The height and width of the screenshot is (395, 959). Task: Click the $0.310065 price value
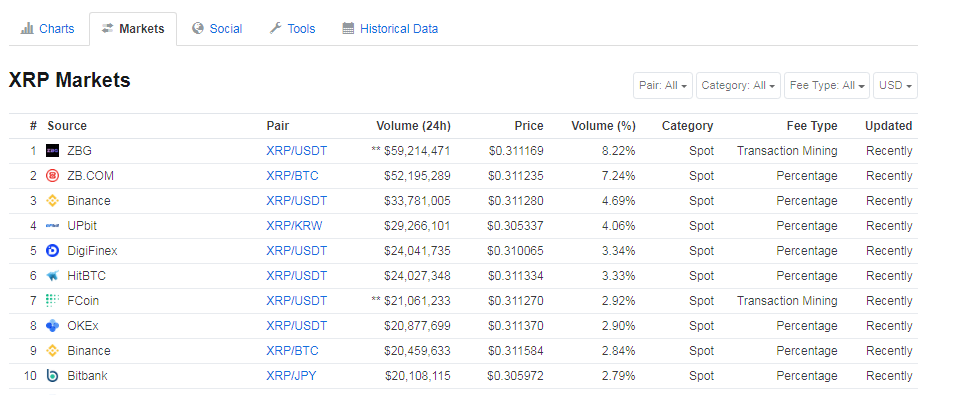(516, 251)
